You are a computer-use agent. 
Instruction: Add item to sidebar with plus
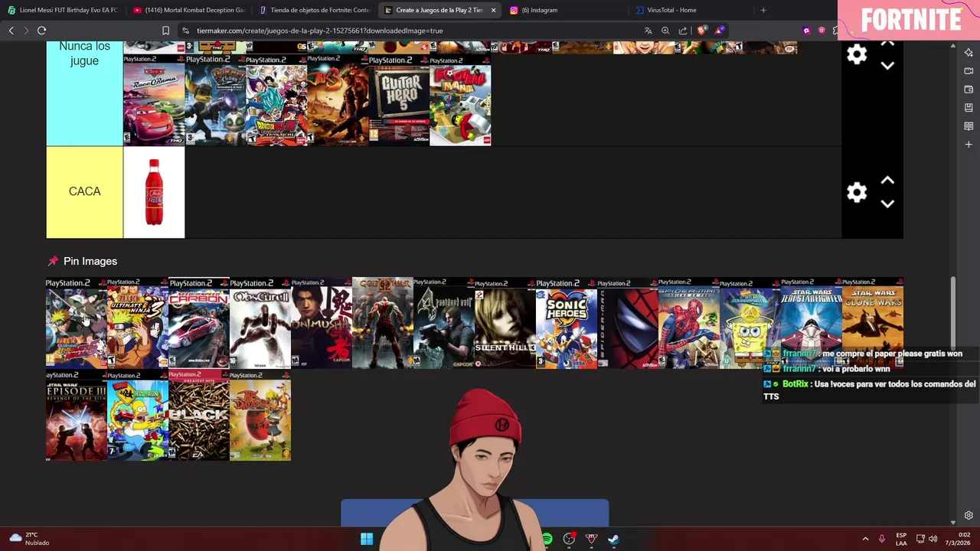[969, 145]
